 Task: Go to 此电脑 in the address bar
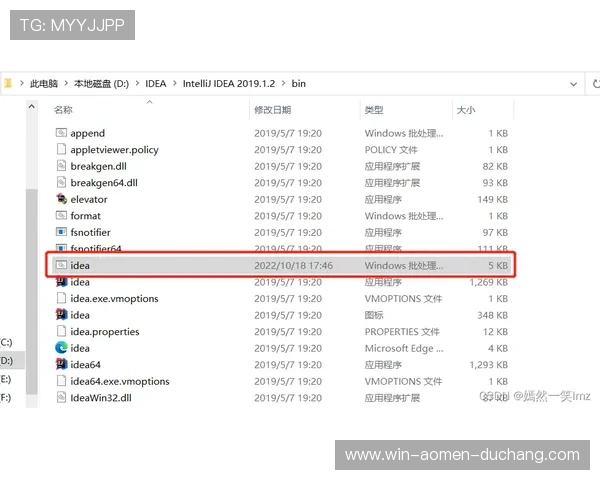44,83
